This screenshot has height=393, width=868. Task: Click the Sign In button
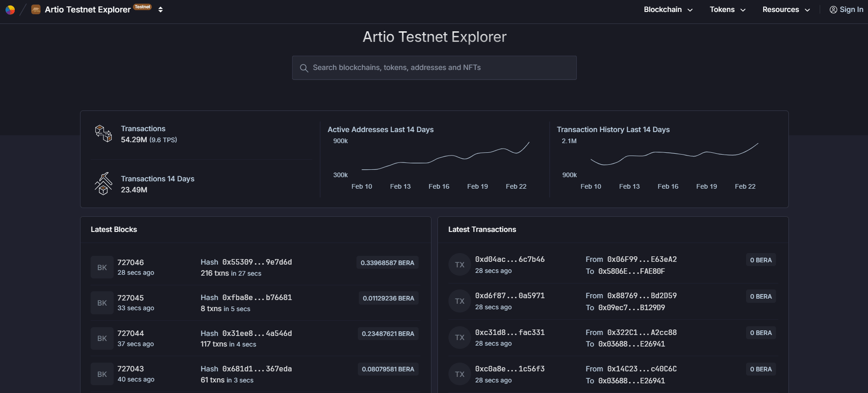(846, 10)
